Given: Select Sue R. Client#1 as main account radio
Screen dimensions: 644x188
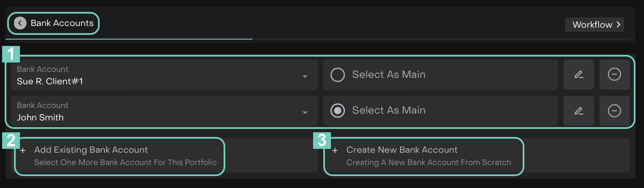Looking at the screenshot, I should 338,75.
